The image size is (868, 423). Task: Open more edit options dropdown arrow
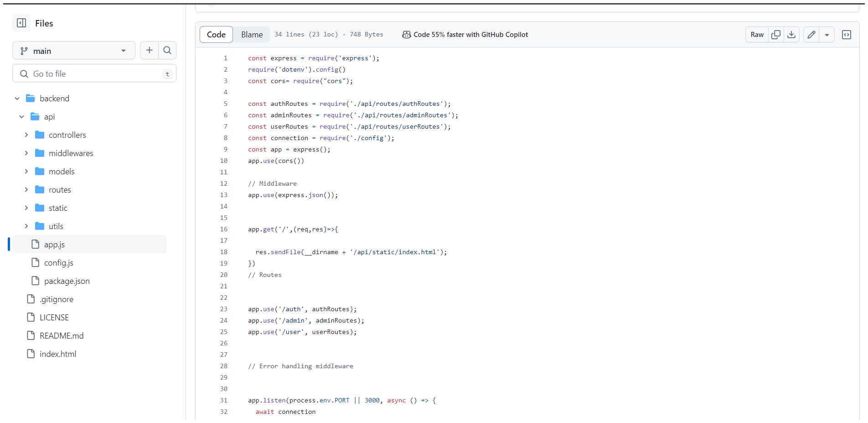[827, 35]
